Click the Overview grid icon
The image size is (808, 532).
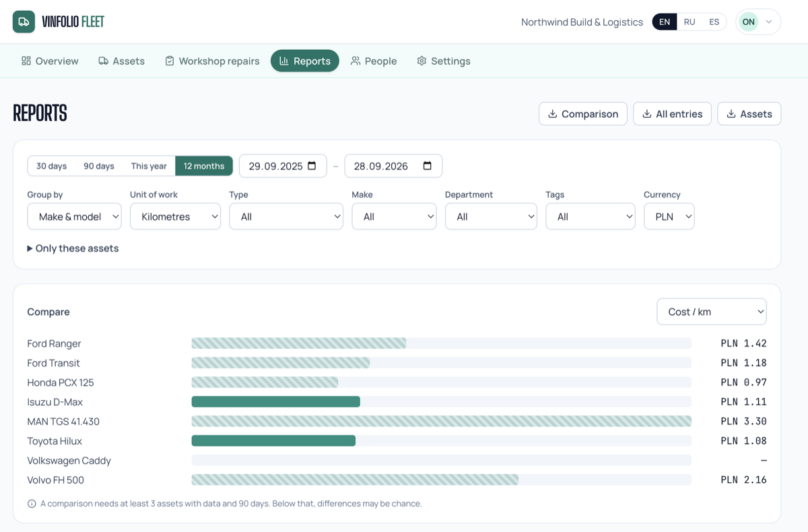pyautogui.click(x=26, y=61)
